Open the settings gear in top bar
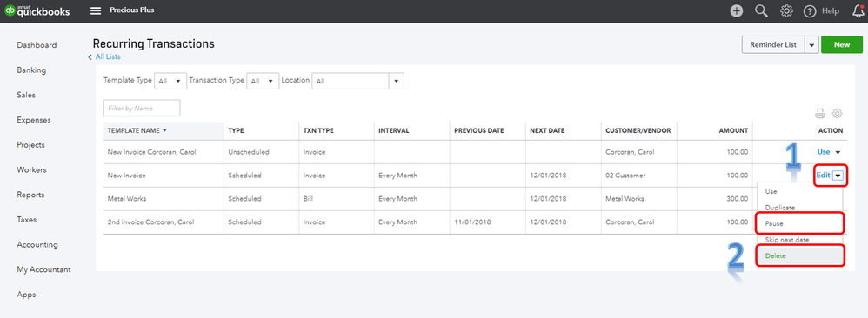The image size is (868, 318). coord(786,10)
